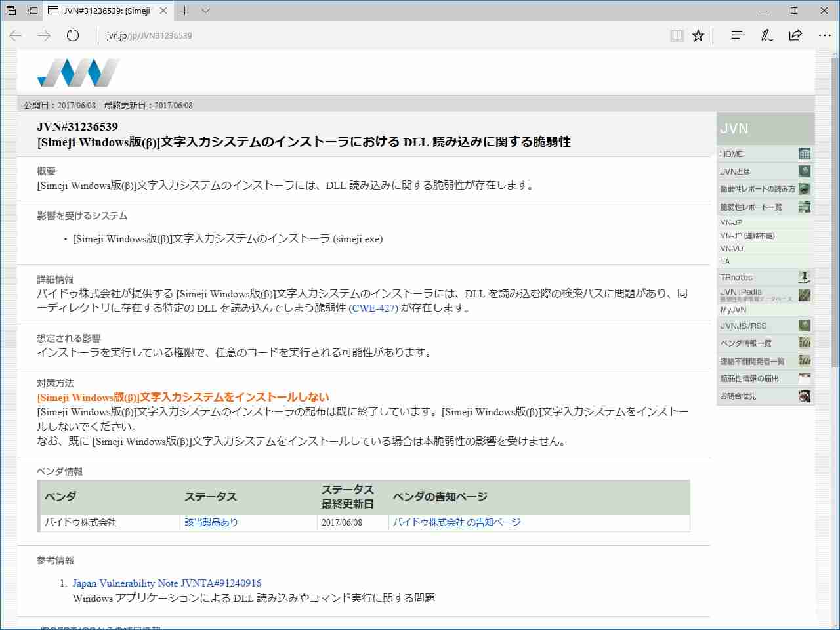Go forward to the next page
The image size is (840, 630).
(x=44, y=35)
